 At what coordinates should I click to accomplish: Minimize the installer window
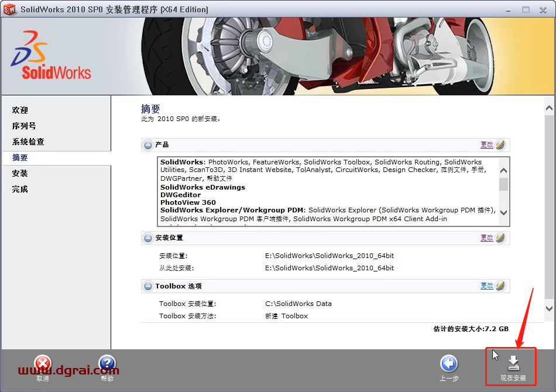(x=508, y=10)
